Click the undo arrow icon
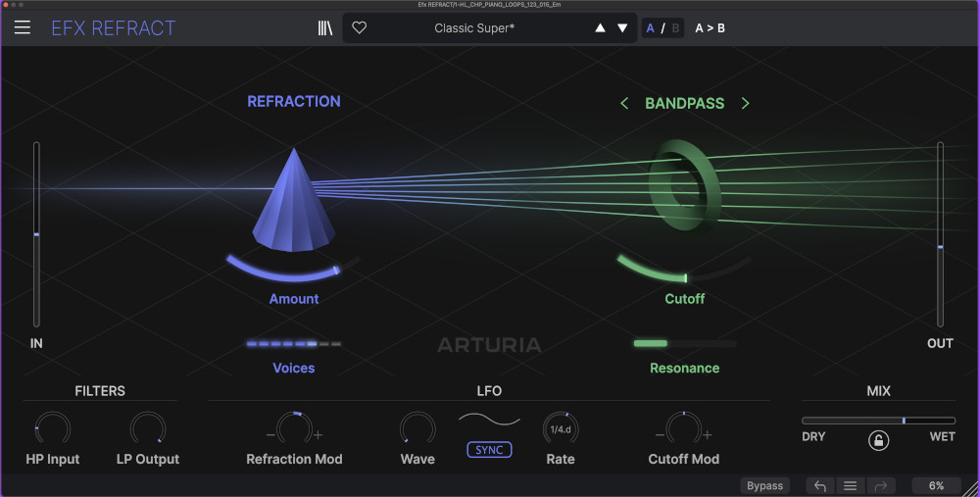The width and height of the screenshot is (980, 497). coord(820,485)
